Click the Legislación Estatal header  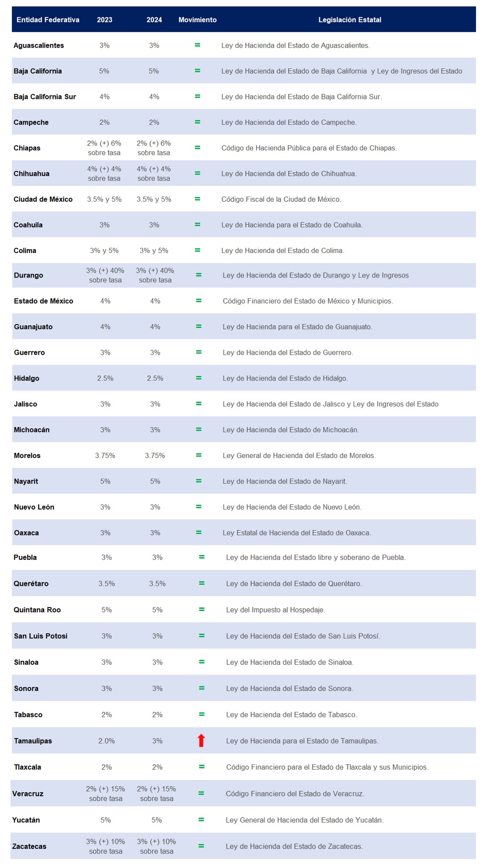pos(350,20)
